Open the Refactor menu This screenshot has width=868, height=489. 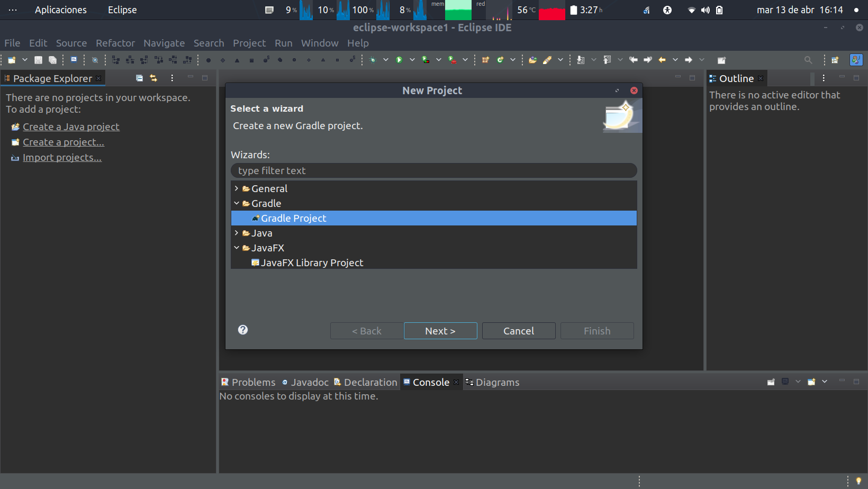click(x=115, y=43)
